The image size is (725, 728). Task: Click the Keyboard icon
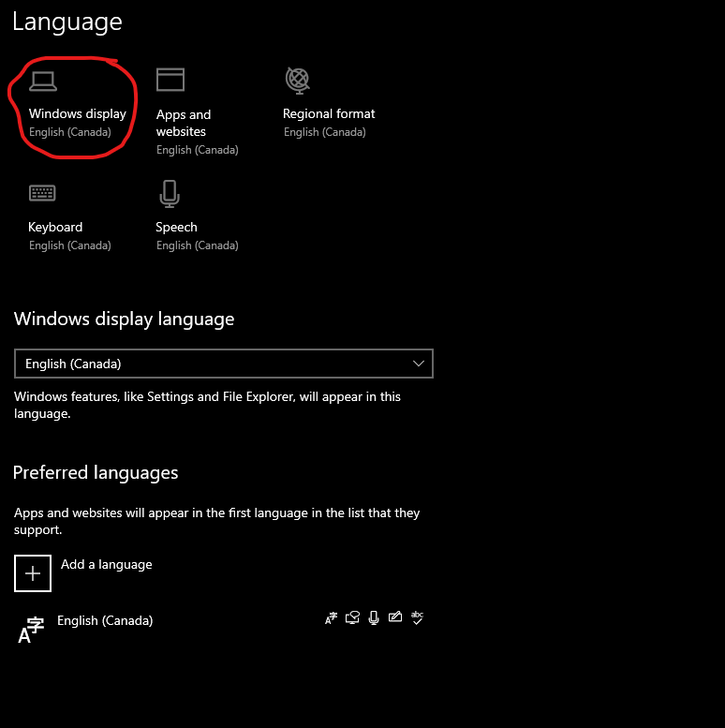(42, 193)
